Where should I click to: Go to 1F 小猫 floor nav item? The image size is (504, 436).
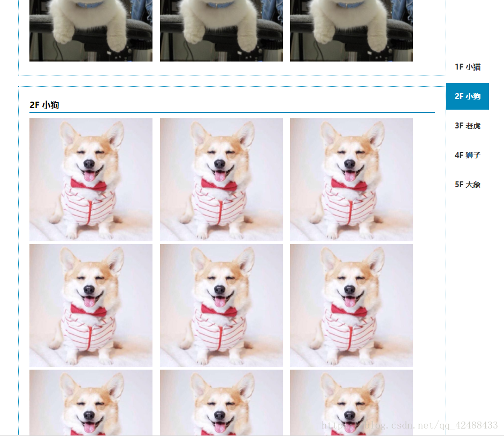(468, 67)
